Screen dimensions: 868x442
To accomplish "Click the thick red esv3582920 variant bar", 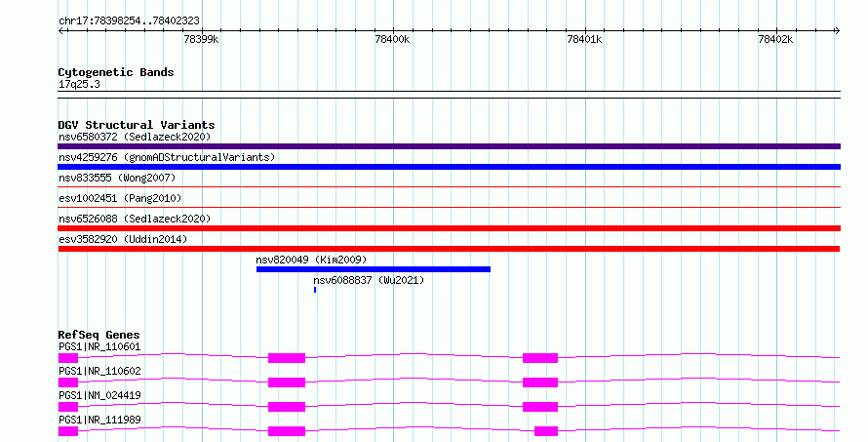I will coord(449,249).
